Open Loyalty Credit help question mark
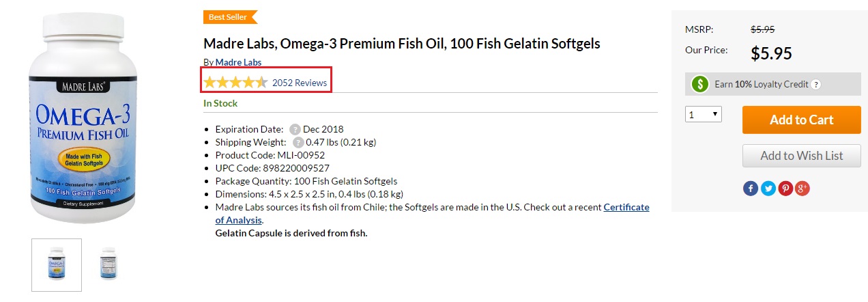 point(816,85)
